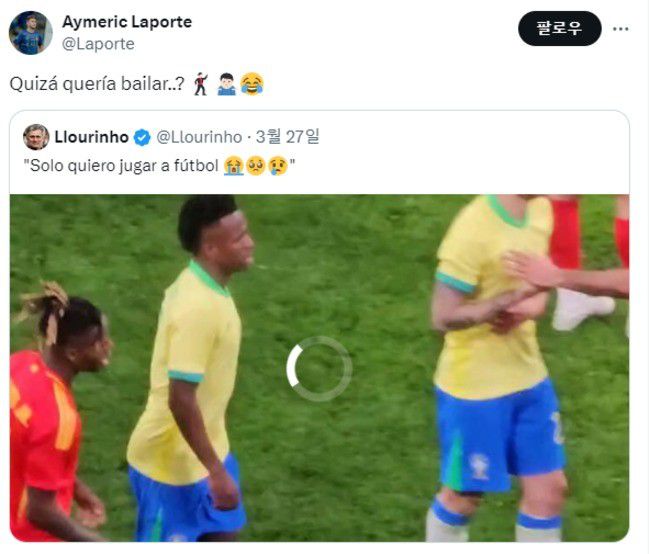Screen dimensions: 650x554
Task: Follow Laporte with the 팔로우 button
Action: click(560, 28)
